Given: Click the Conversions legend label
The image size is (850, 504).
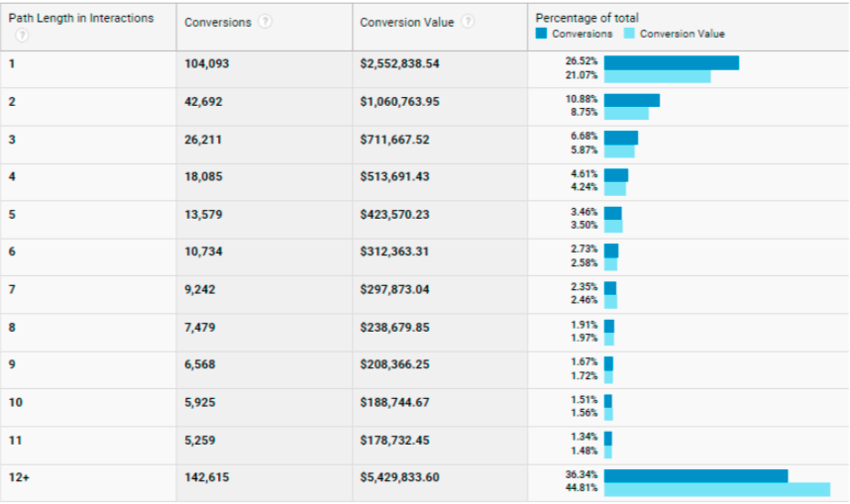Looking at the screenshot, I should pyautogui.click(x=583, y=34).
